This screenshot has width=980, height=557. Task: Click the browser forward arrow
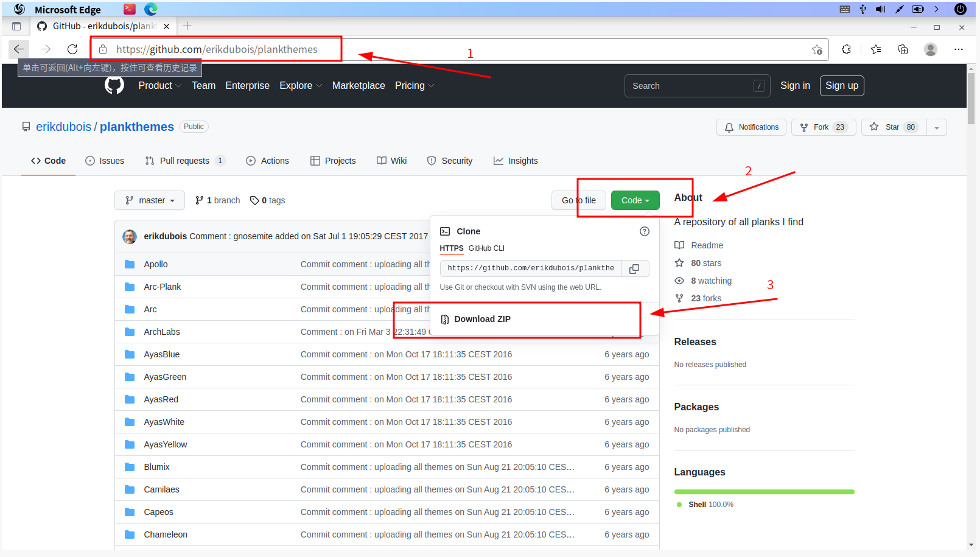point(46,49)
